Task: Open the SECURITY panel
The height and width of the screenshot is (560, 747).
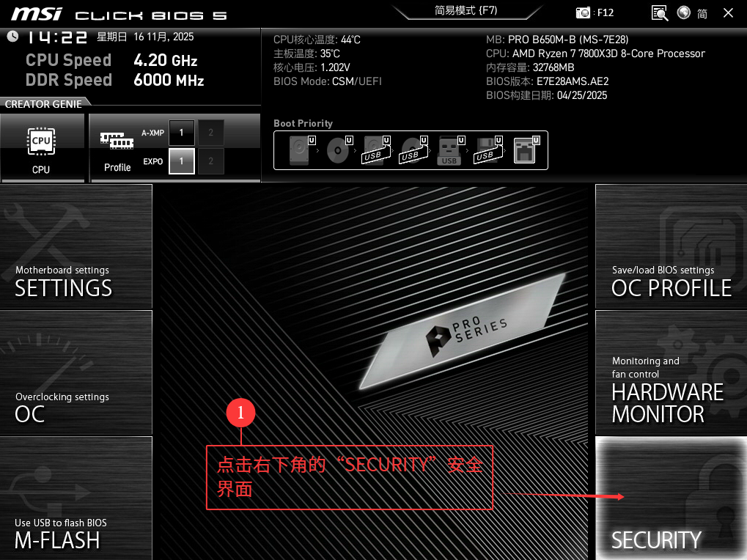Action: click(671, 498)
